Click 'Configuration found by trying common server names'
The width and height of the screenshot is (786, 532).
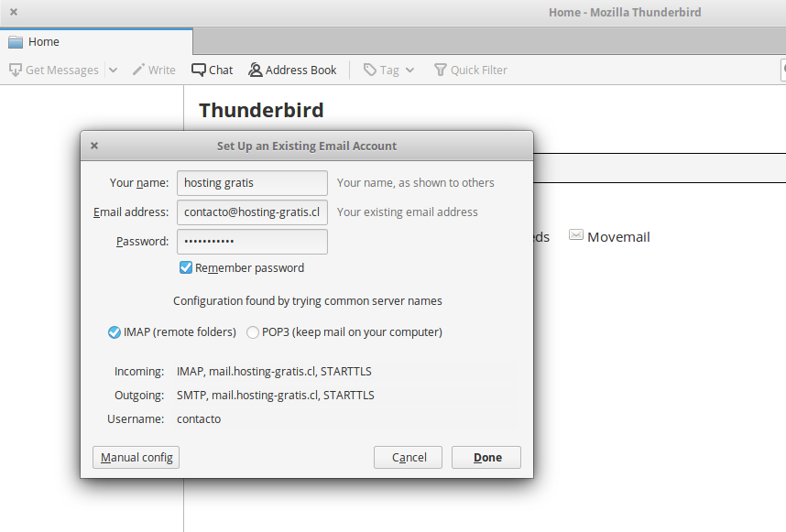pos(308,301)
